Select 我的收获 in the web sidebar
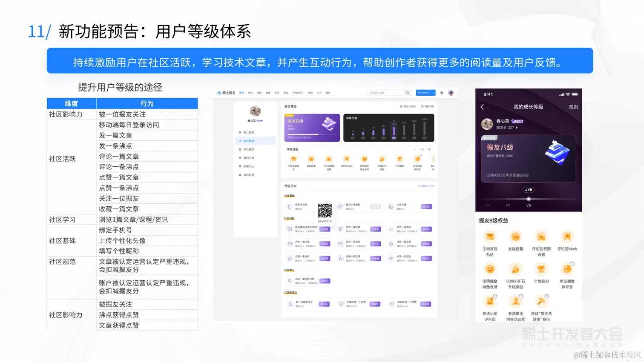 (247, 175)
